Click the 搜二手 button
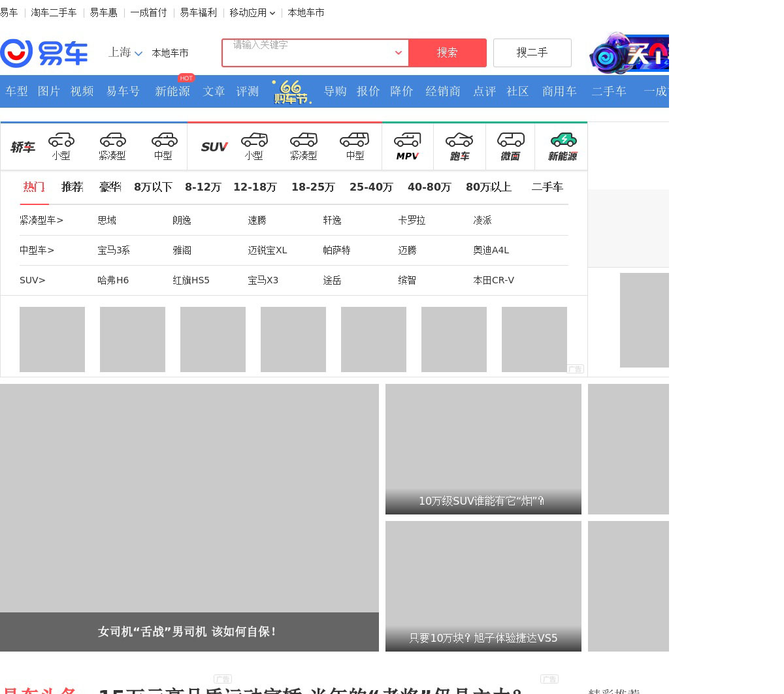This screenshot has height=694, width=784. tap(532, 53)
